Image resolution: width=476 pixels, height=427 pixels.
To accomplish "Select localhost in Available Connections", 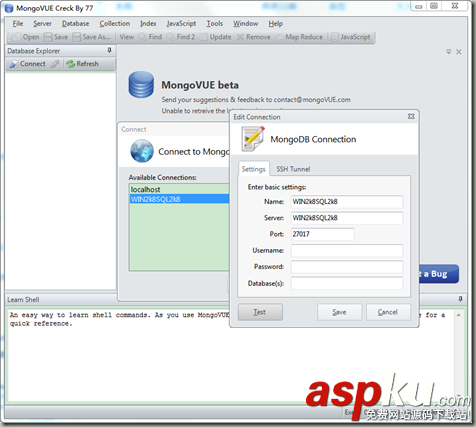I will pyautogui.click(x=179, y=189).
